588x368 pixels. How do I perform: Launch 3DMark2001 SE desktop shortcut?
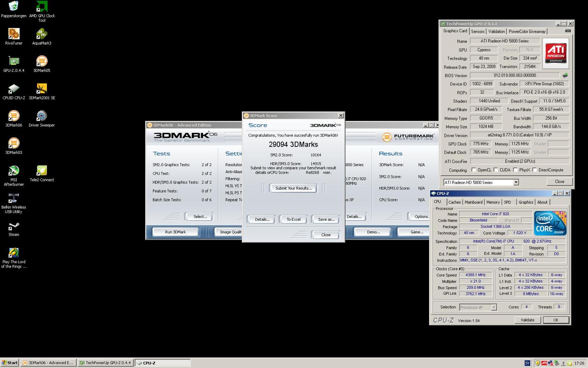(42, 92)
